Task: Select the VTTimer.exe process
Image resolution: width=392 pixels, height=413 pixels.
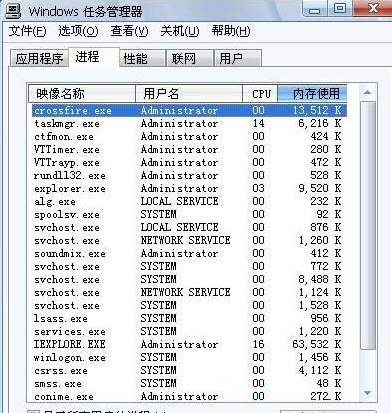Action: coord(189,149)
